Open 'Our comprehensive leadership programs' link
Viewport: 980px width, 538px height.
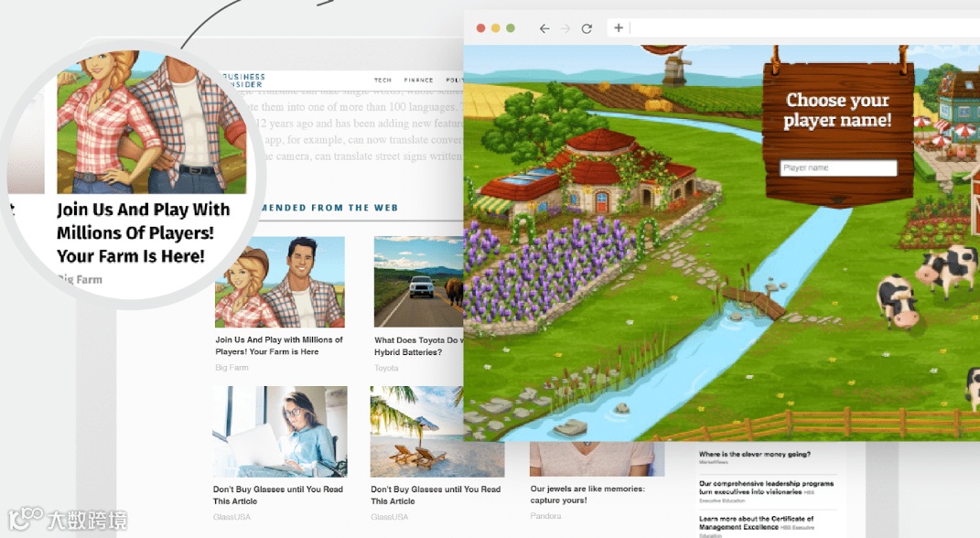pyautogui.click(x=766, y=488)
